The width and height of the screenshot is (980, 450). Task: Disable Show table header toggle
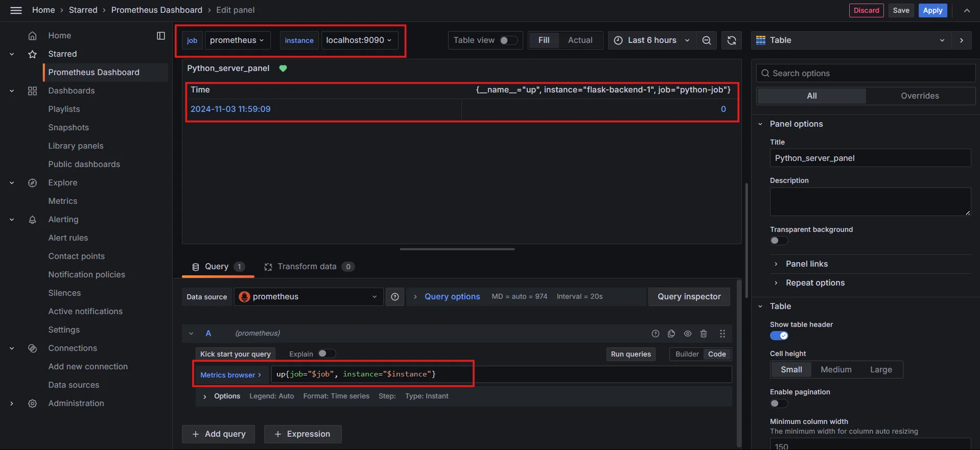coord(779,336)
